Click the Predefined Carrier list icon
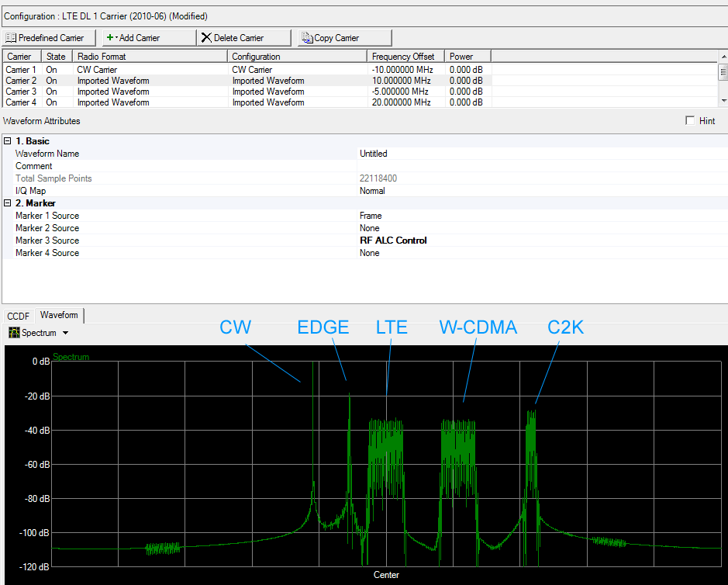Image resolution: width=728 pixels, height=585 pixels. click(11, 37)
